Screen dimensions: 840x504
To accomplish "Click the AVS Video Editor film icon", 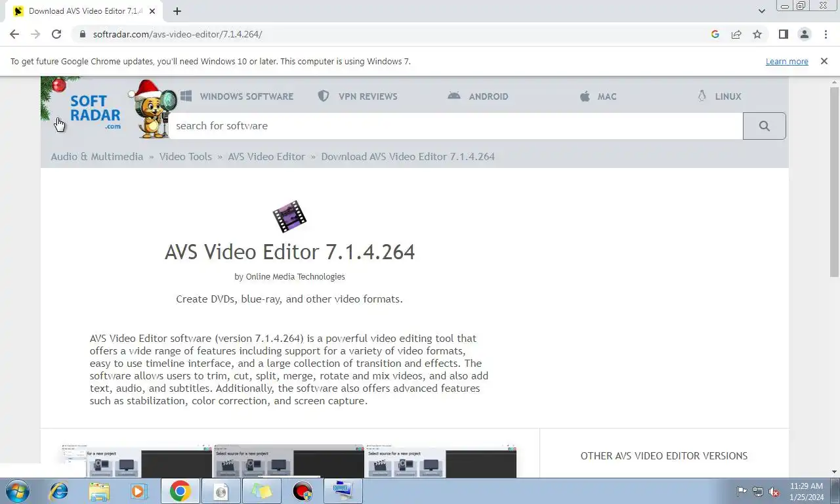I will pyautogui.click(x=289, y=217).
